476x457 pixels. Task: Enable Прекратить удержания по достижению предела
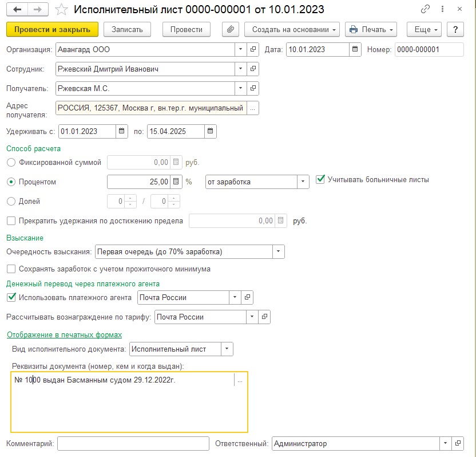(11, 220)
